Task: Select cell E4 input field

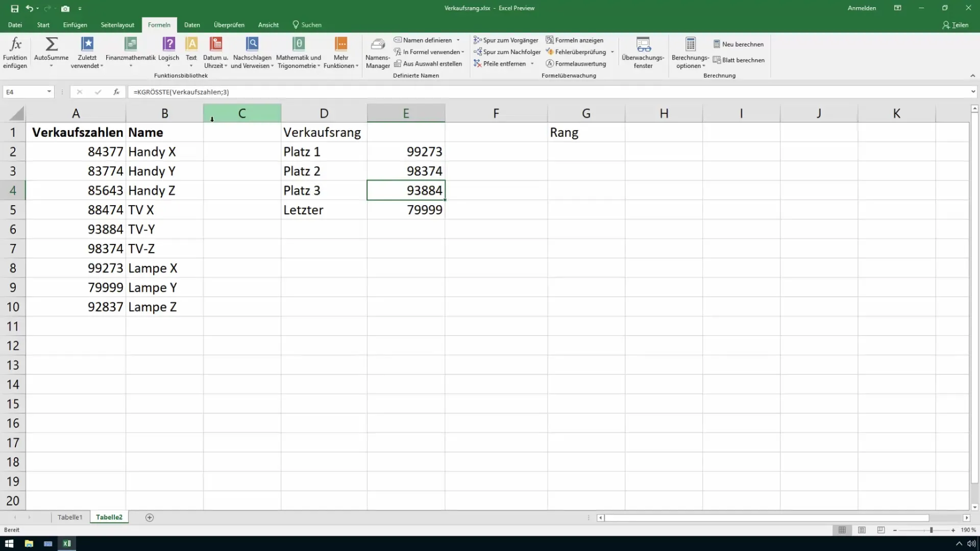Action: click(405, 190)
